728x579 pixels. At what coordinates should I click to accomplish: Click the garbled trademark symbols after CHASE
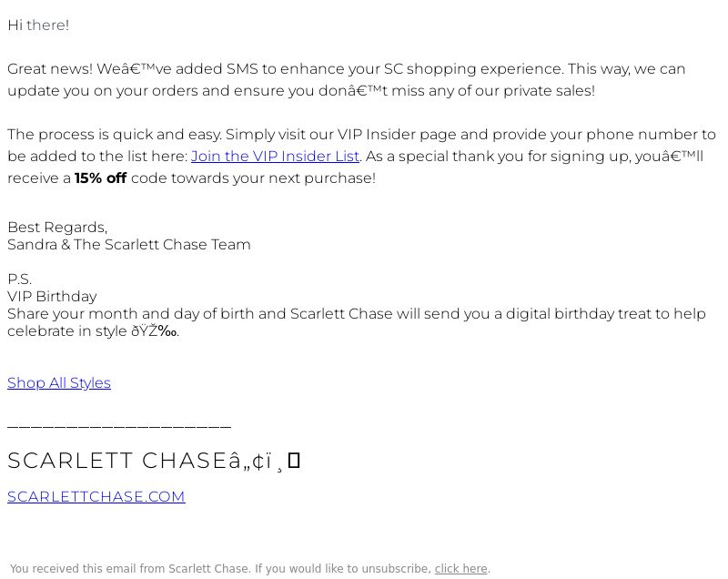coord(263,461)
